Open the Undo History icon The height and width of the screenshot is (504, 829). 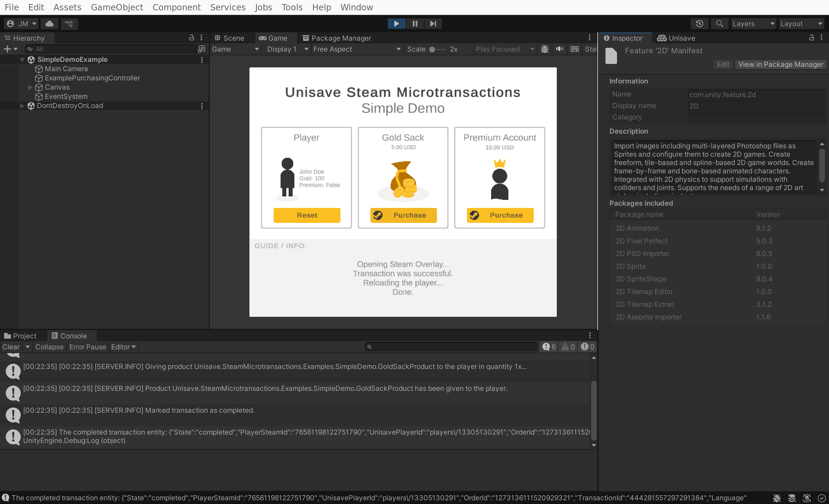[699, 24]
